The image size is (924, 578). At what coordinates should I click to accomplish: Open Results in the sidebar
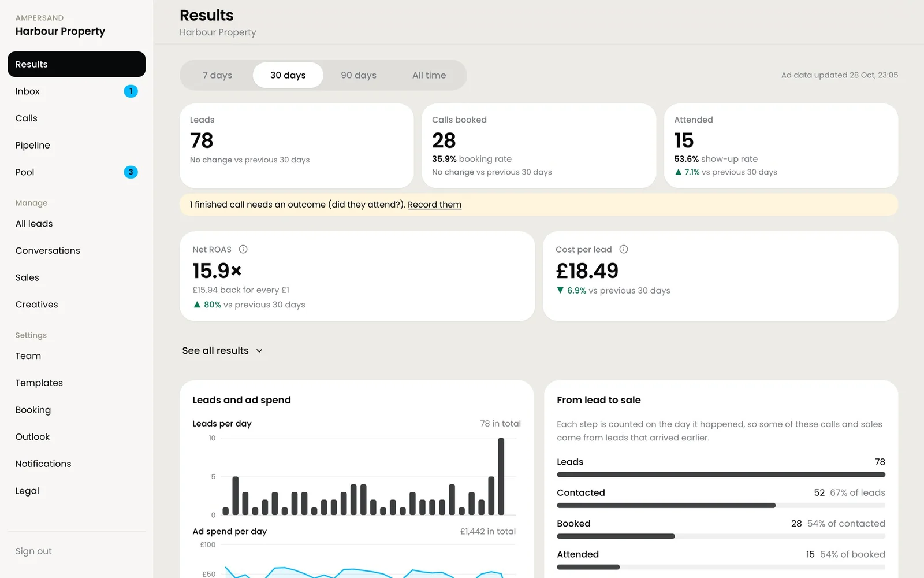click(x=76, y=64)
